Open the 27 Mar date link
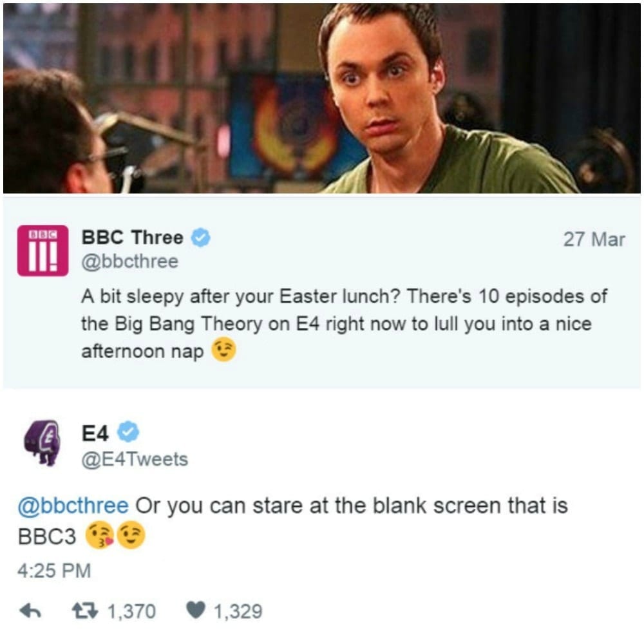The width and height of the screenshot is (644, 644). pyautogui.click(x=594, y=239)
